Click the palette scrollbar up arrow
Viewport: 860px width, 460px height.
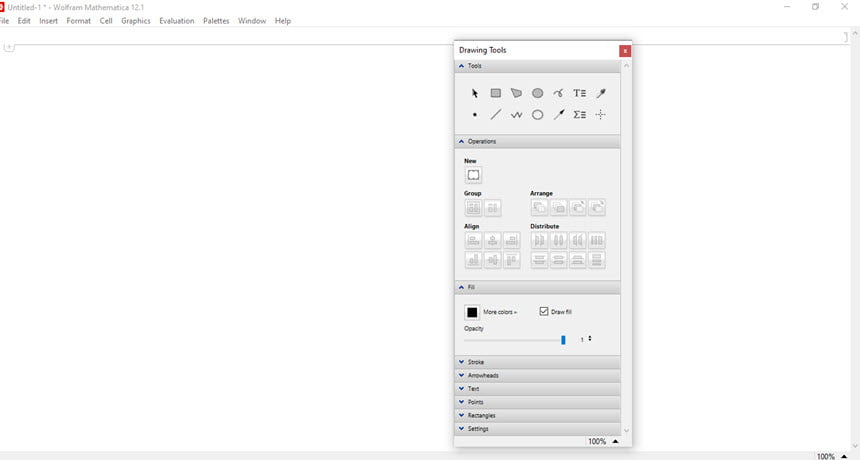(x=626, y=65)
